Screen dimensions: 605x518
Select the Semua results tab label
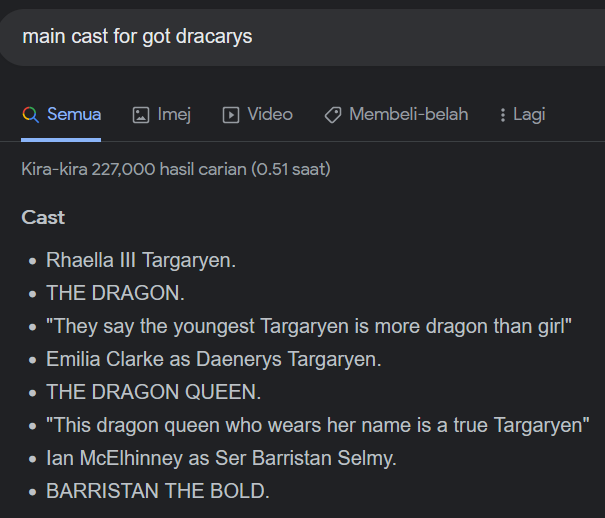(x=74, y=114)
